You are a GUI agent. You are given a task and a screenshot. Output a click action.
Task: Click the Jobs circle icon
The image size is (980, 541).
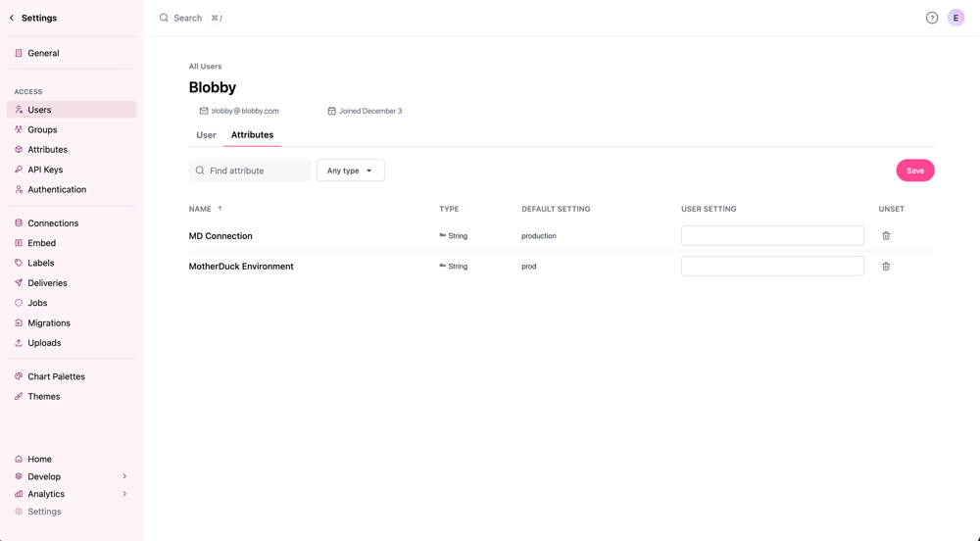pyautogui.click(x=19, y=303)
